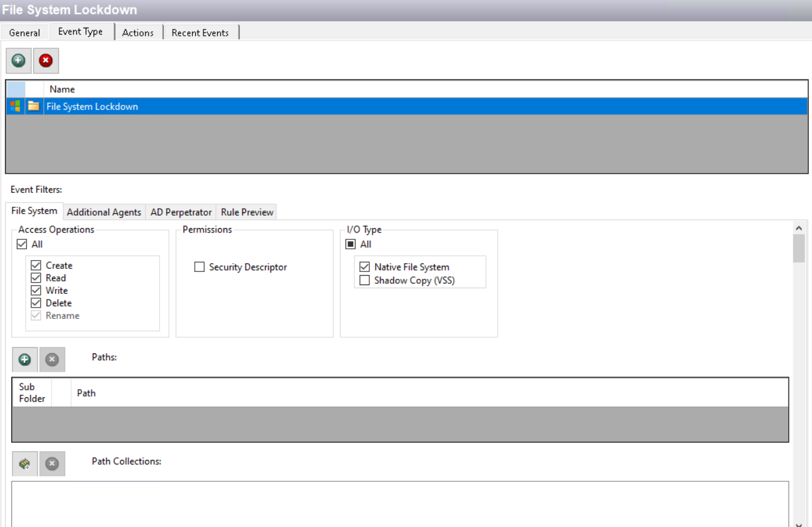Toggle the All I/O Type checkbox
Viewport: 812px width, 527px height.
point(351,244)
